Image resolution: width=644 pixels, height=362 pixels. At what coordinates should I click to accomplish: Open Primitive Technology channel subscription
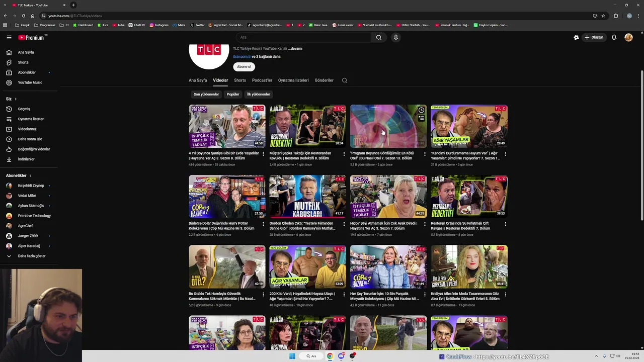click(x=34, y=216)
